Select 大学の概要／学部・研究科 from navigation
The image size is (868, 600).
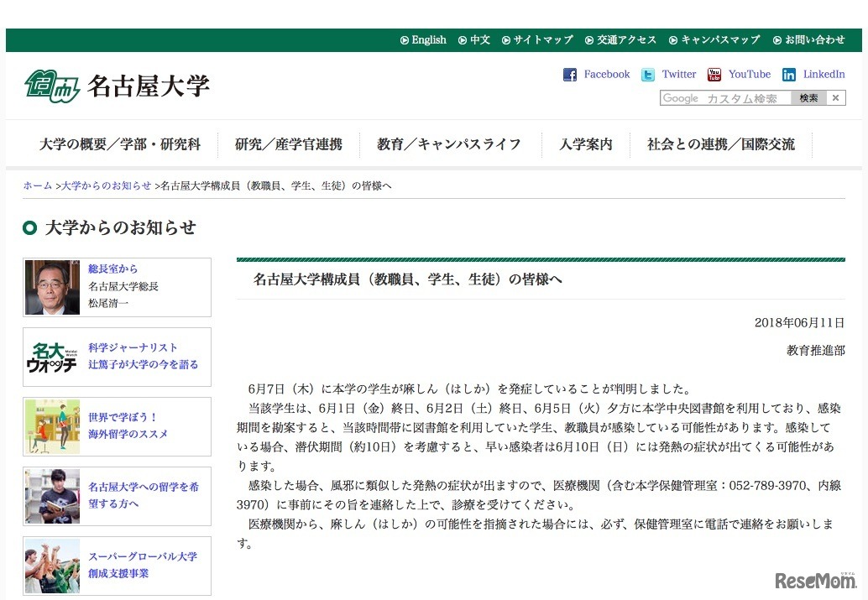(x=123, y=143)
